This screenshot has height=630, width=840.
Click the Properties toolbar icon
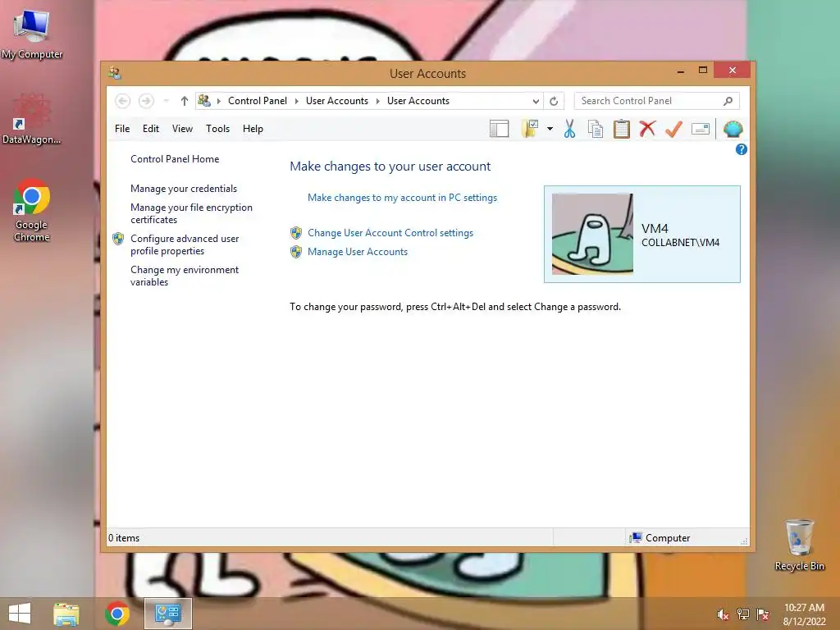(701, 129)
